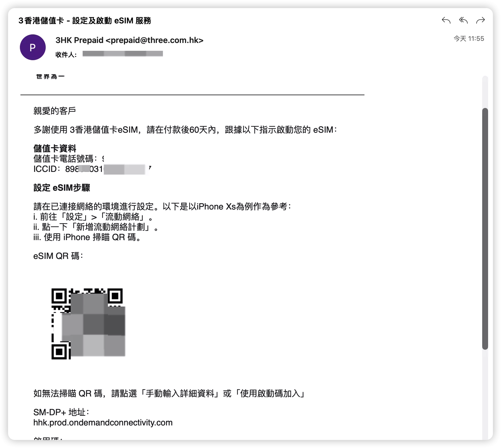Click the eSIM QR 碼 label
Viewport: 501px width, 448px height.
[x=58, y=256]
